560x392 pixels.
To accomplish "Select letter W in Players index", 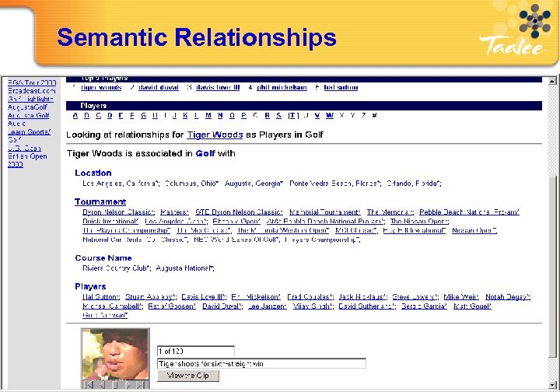I will click(x=330, y=116).
